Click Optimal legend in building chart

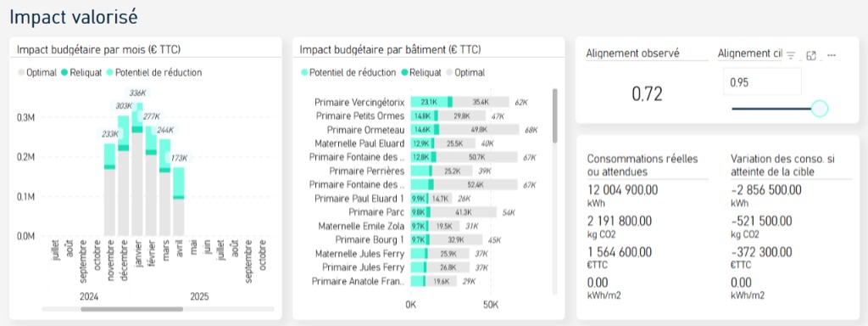coord(465,73)
